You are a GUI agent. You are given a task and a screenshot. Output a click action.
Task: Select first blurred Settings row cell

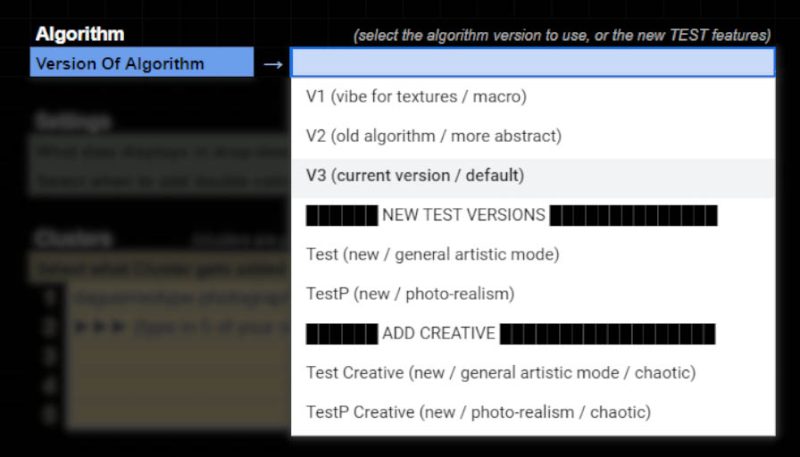tap(161, 151)
